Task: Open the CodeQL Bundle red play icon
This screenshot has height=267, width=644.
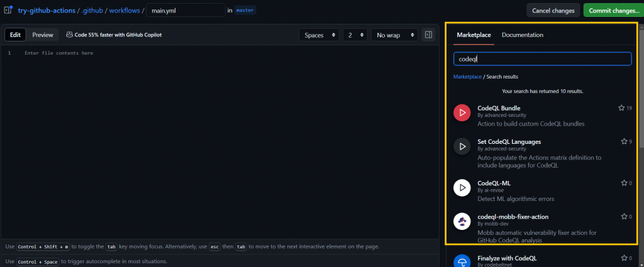Action: coord(462,112)
